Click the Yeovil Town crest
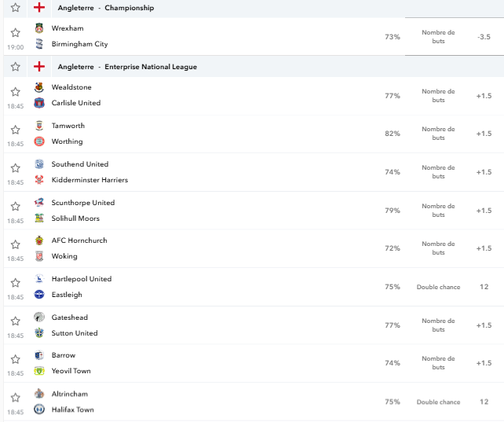The height and width of the screenshot is (422, 504). tap(39, 371)
